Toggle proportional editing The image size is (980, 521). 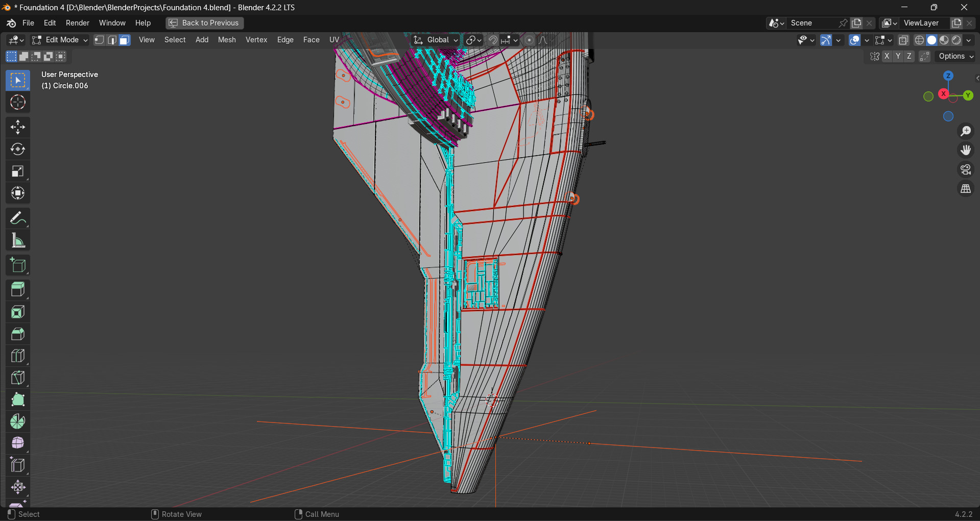coord(530,40)
